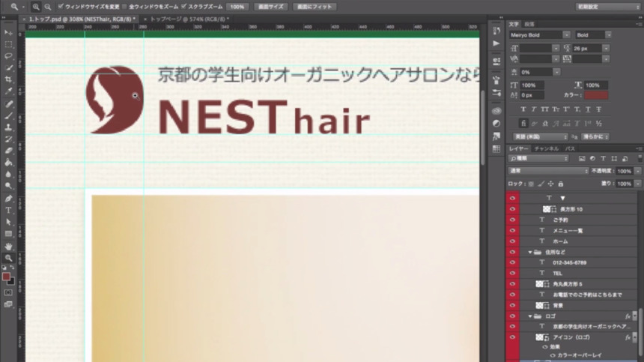644x362 pixels.
Task: Select the Rectangular Marquee tool
Action: [8, 44]
